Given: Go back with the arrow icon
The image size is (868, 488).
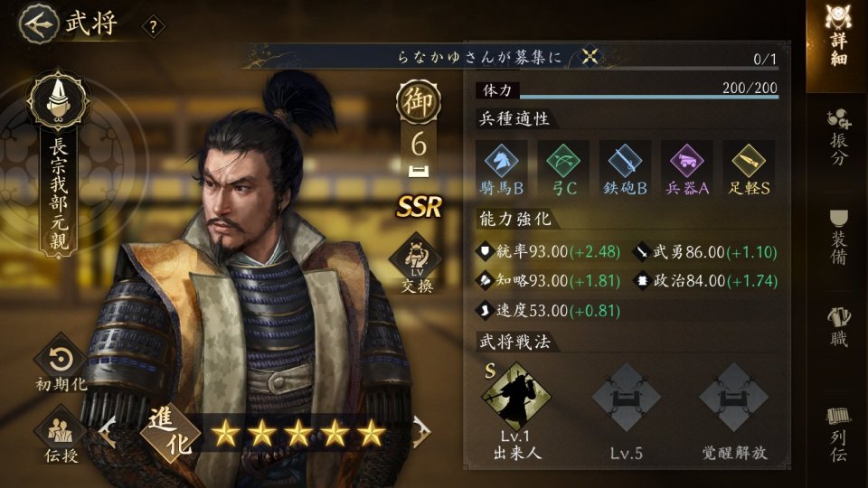Looking at the screenshot, I should (x=38, y=24).
